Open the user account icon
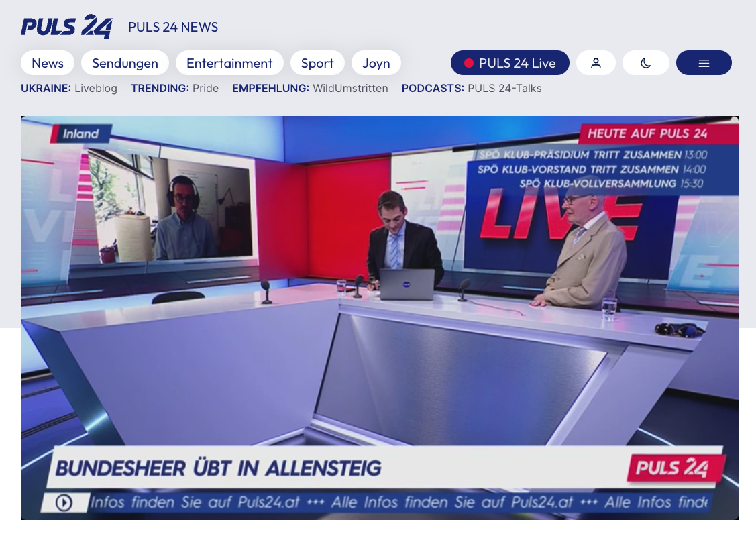The image size is (756, 536). [596, 62]
